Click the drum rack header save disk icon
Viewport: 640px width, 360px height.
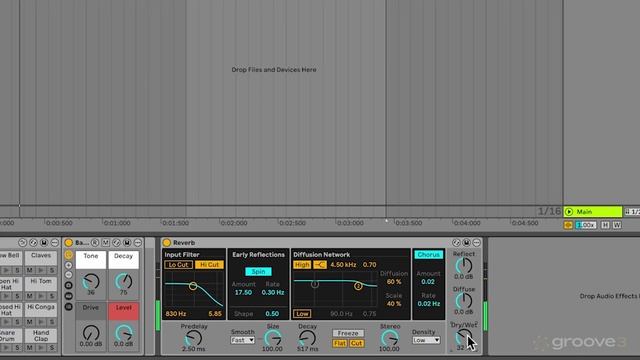pyautogui.click(x=44, y=242)
